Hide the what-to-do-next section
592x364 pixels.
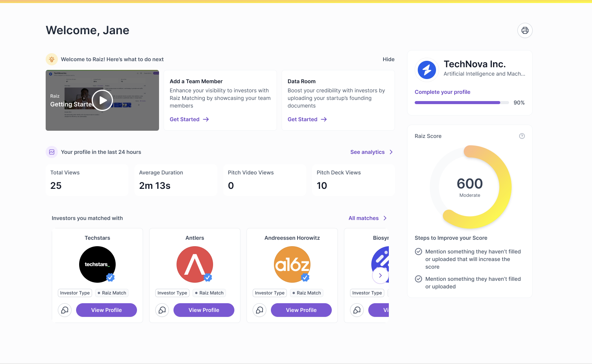[x=388, y=59]
